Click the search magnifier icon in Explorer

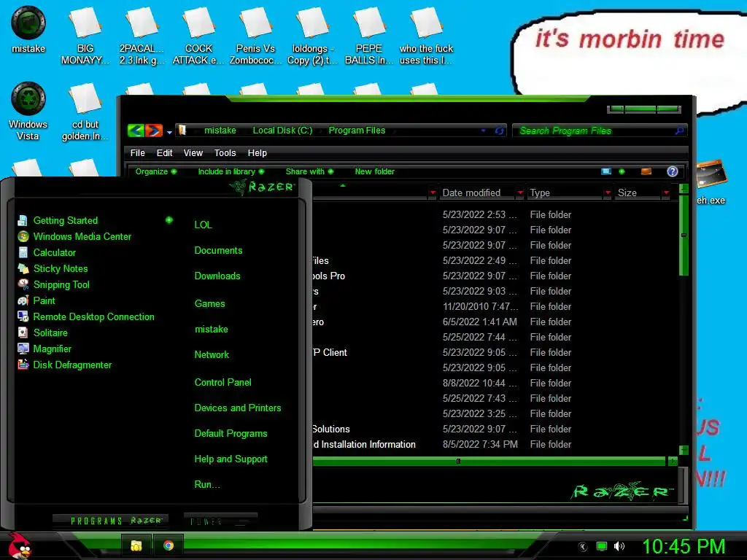coord(679,131)
